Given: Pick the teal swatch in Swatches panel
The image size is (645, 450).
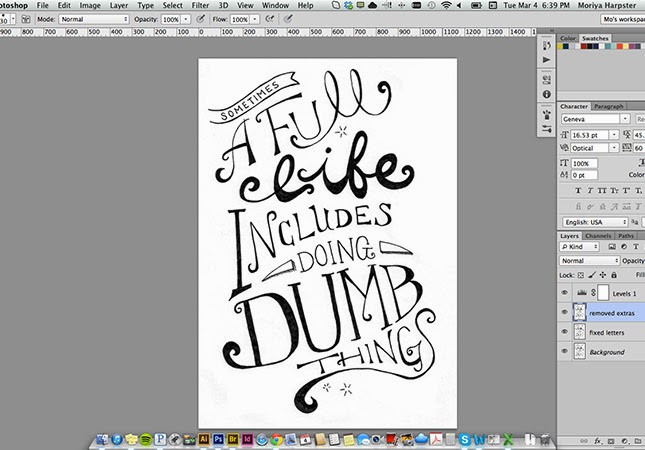Looking at the screenshot, I should pyautogui.click(x=608, y=46).
